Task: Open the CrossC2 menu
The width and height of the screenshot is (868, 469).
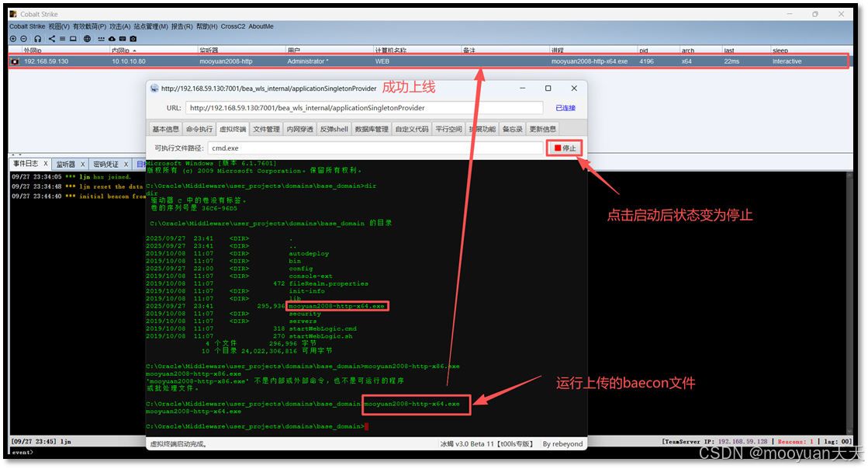Action: click(x=233, y=26)
